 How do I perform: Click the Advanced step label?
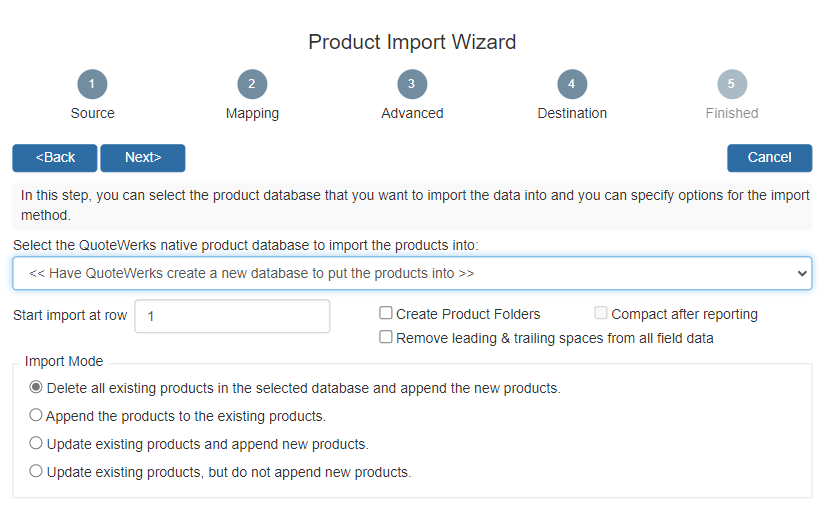412,113
